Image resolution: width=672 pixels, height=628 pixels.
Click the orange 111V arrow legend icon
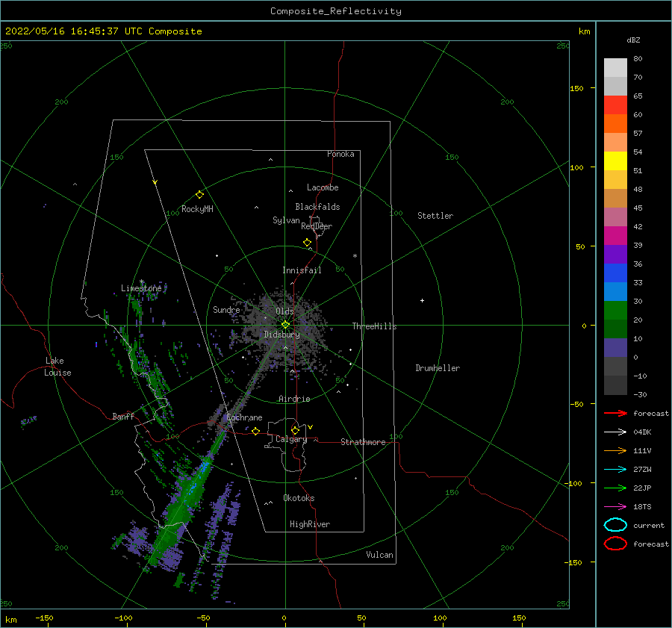(615, 450)
